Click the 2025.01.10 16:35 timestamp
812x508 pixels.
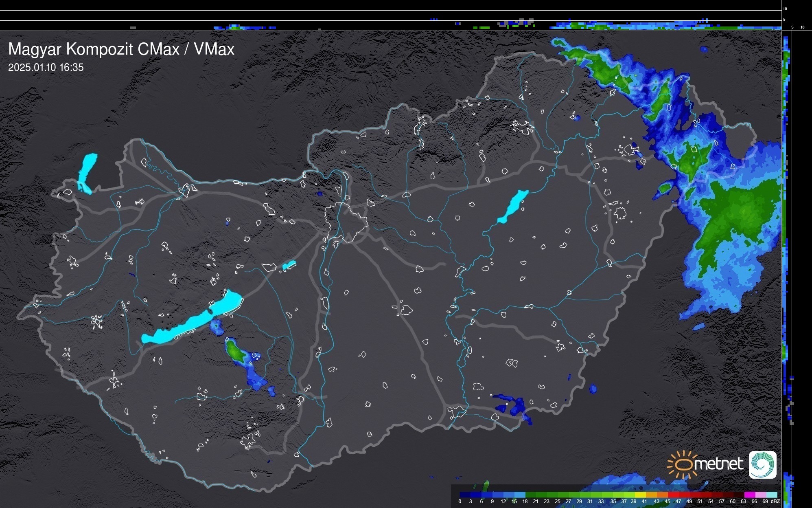[x=46, y=67]
